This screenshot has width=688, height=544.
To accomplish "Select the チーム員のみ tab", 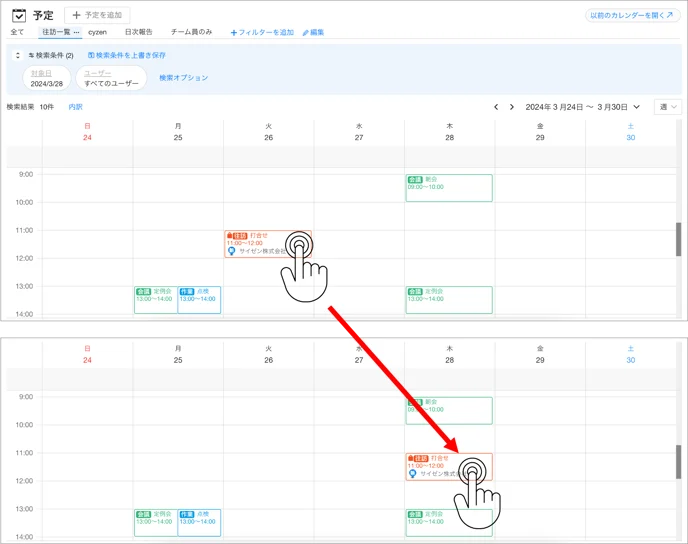I will coord(191,32).
